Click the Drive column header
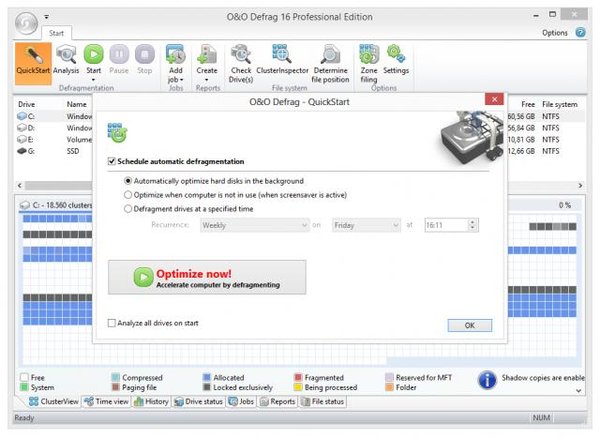The width and height of the screenshot is (600, 438). click(26, 104)
